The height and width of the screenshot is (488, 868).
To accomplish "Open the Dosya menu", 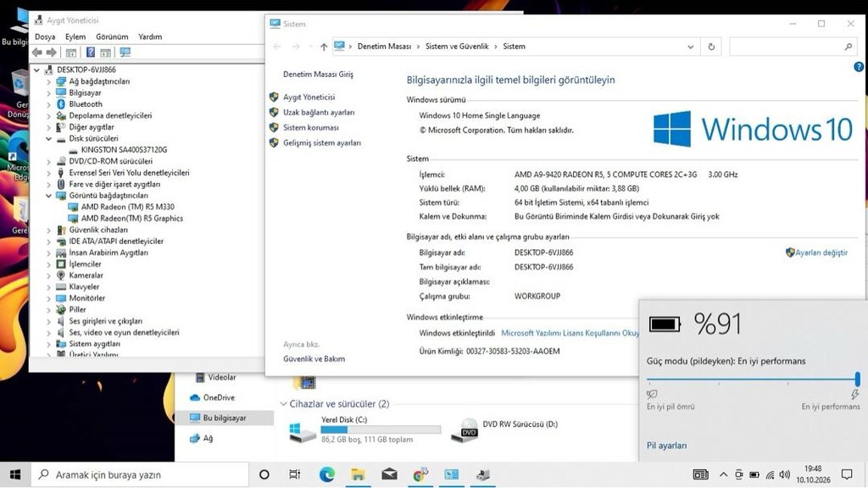I will [45, 36].
